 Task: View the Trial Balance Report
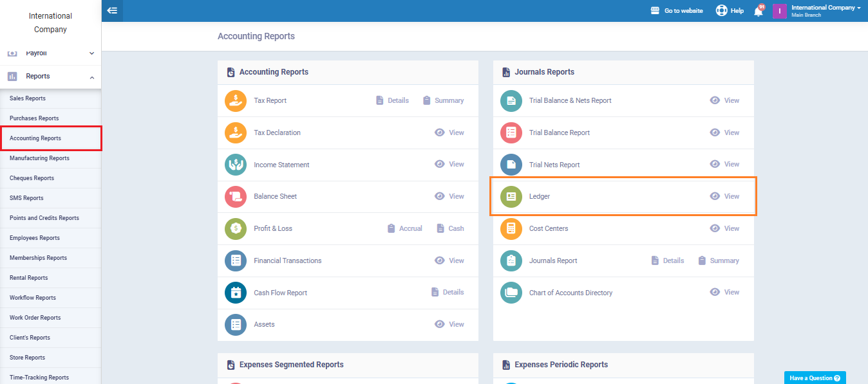[x=725, y=133]
